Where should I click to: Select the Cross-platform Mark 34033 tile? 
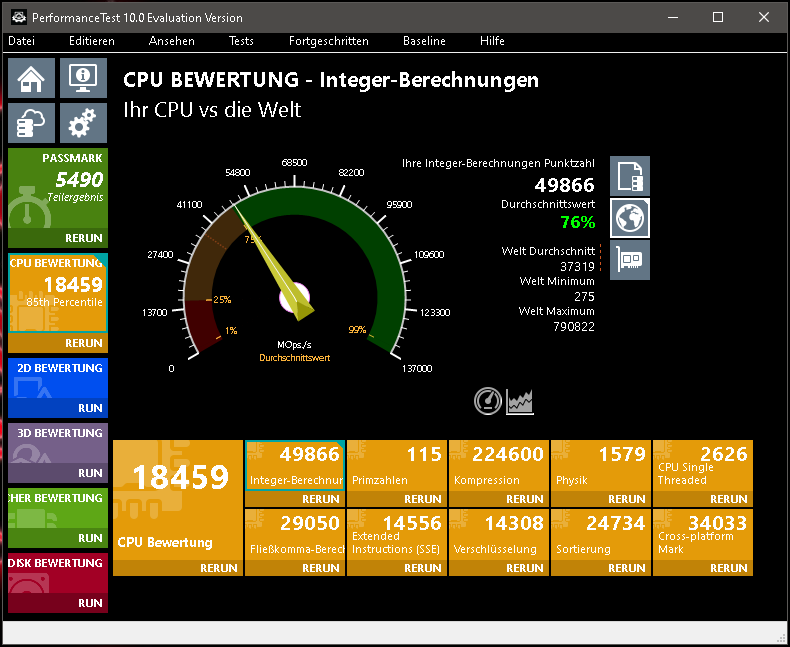pyautogui.click(x=703, y=535)
